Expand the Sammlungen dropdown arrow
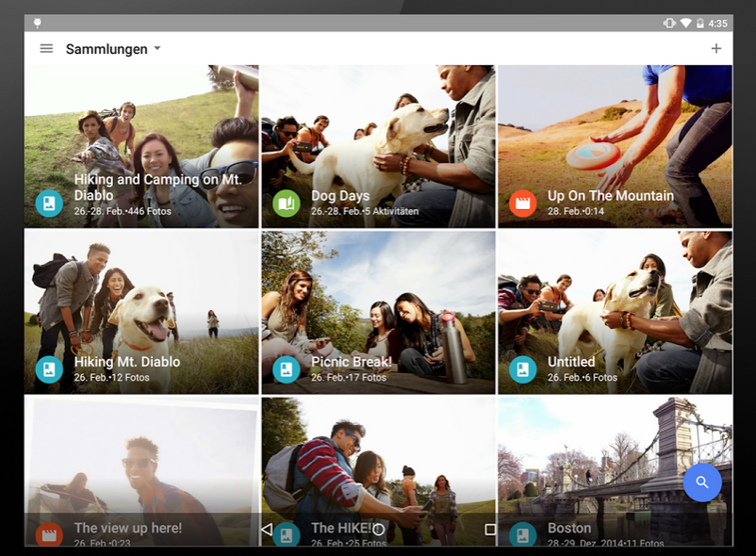The height and width of the screenshot is (556, 756). (x=157, y=49)
